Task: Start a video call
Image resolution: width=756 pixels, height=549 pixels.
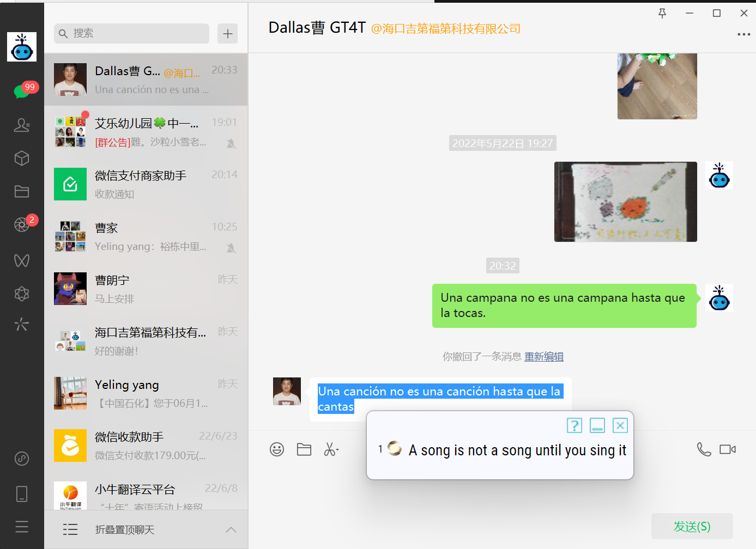Action: pos(728,449)
